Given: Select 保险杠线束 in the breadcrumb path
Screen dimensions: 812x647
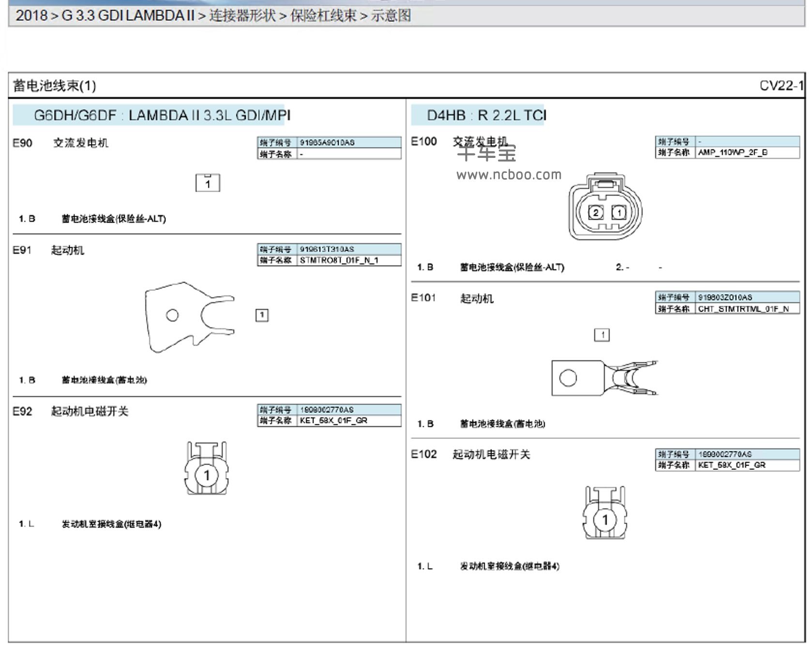Looking at the screenshot, I should pyautogui.click(x=323, y=15).
